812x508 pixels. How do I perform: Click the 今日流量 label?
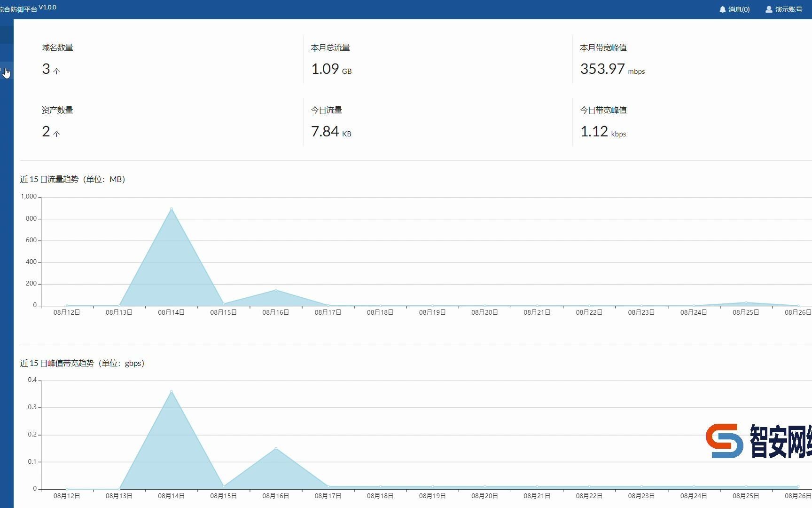click(x=327, y=110)
